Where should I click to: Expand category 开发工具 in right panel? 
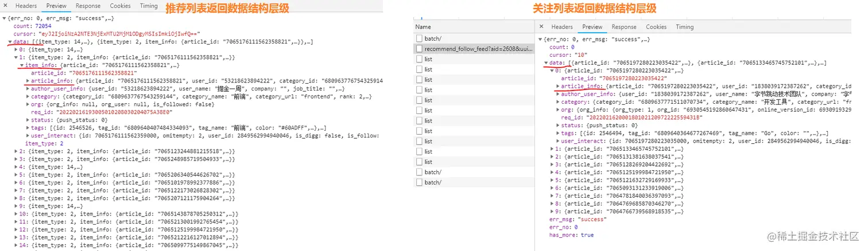[557, 102]
